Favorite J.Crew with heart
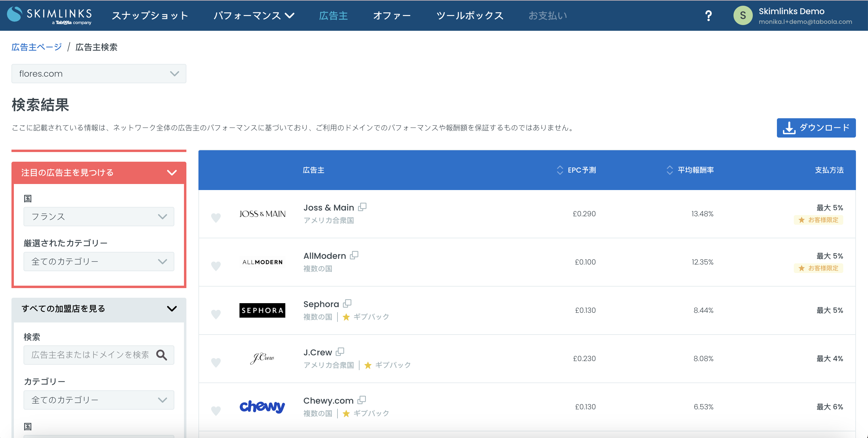 click(x=216, y=363)
